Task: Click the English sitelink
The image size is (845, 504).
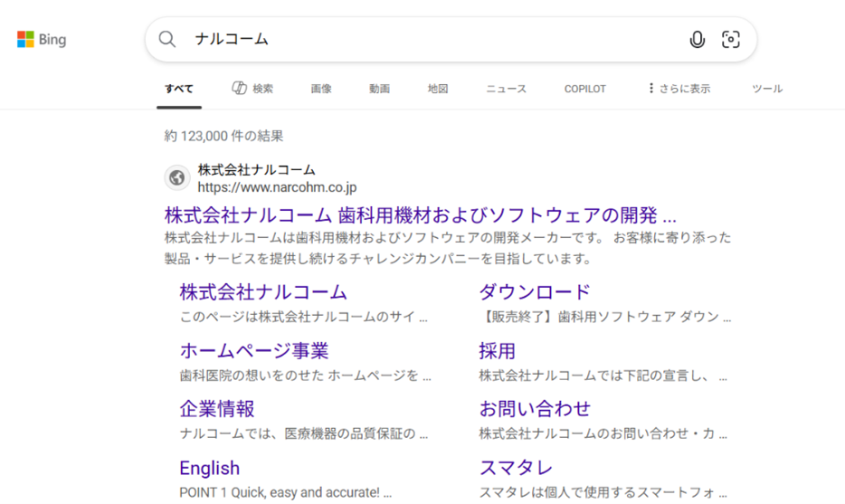Action: point(209,468)
